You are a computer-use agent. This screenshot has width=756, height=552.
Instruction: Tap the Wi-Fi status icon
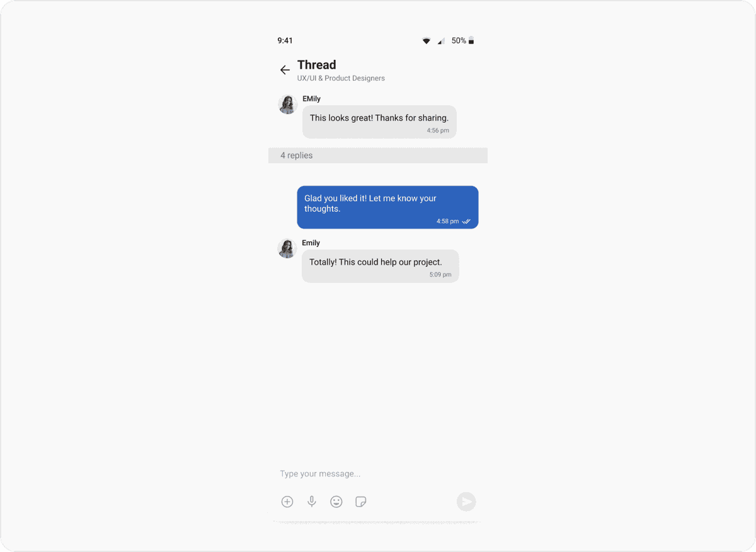coord(427,41)
